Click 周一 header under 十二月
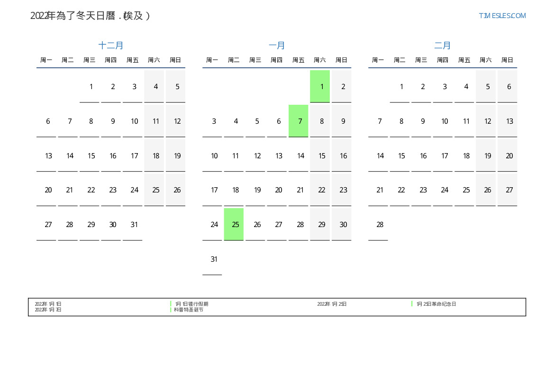 click(46, 60)
